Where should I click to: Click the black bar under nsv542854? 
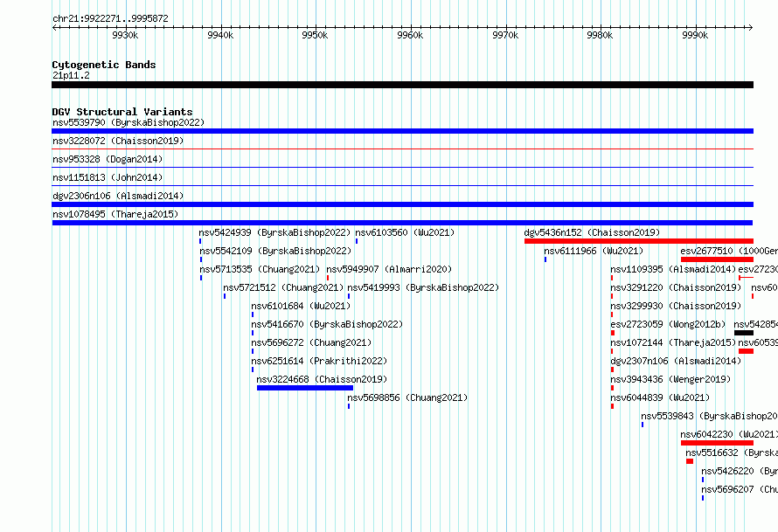[744, 333]
